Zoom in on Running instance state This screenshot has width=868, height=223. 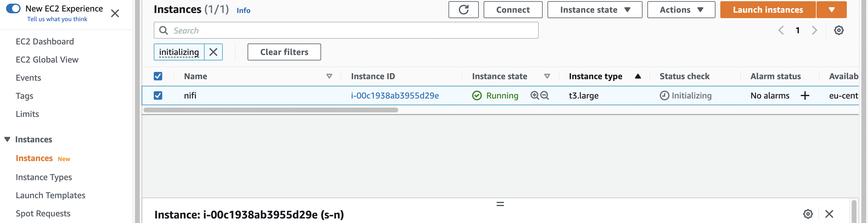coord(535,95)
